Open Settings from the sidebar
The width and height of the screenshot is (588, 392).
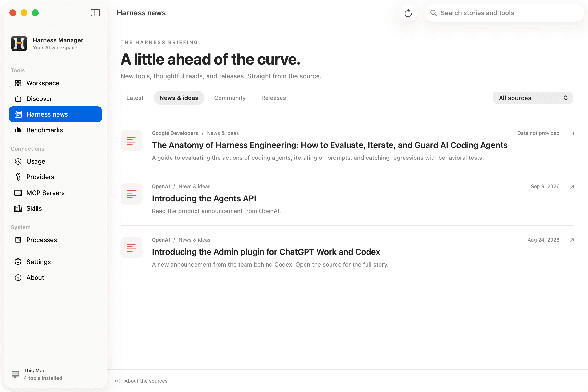click(x=55, y=262)
